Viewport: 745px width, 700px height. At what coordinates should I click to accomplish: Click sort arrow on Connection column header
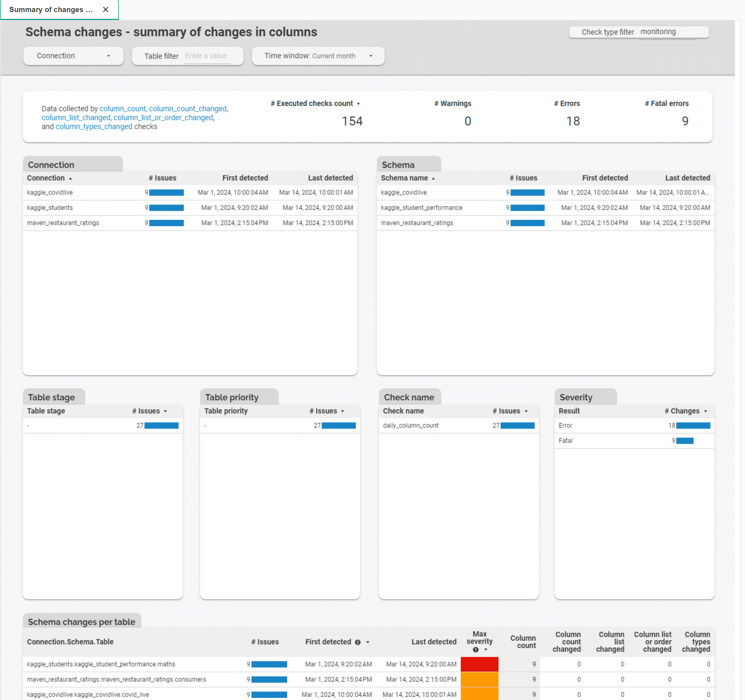point(71,178)
